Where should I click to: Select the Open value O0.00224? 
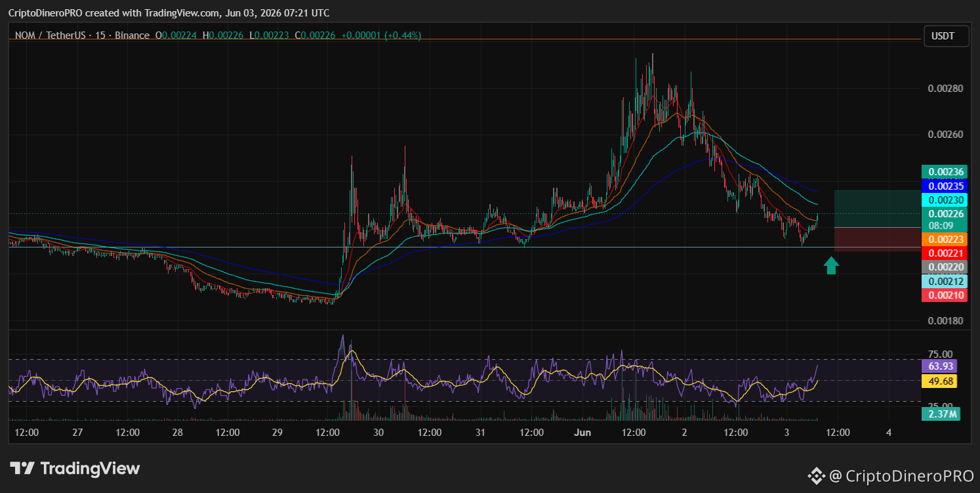(176, 35)
